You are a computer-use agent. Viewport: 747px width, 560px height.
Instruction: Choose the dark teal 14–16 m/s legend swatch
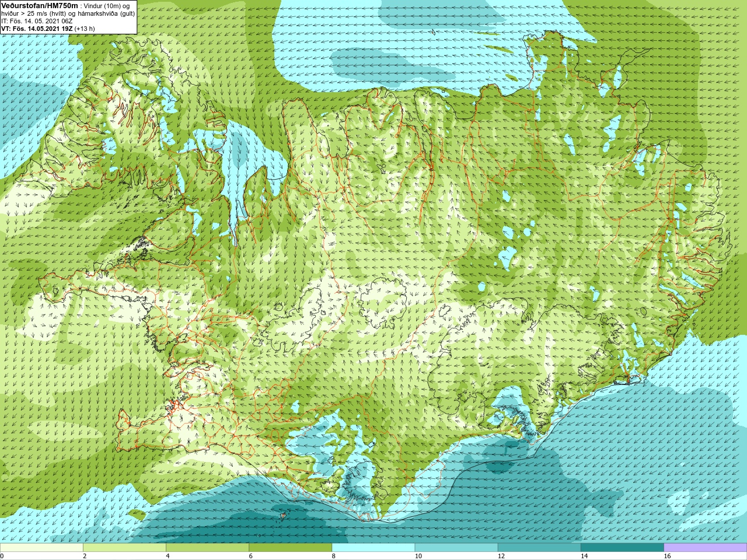click(x=622, y=548)
